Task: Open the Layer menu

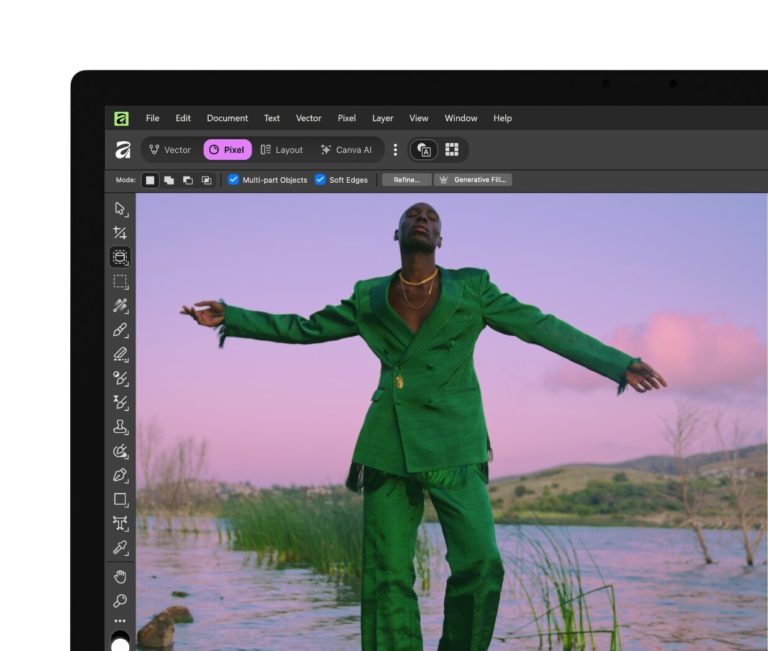Action: pos(383,119)
